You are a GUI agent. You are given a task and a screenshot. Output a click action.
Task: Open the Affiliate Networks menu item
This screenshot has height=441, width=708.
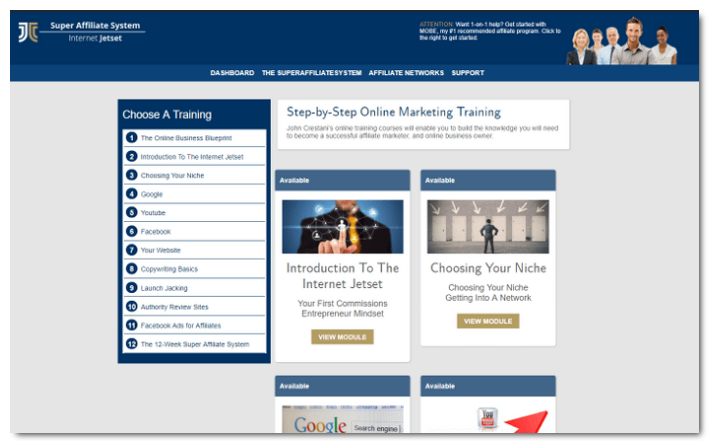tap(406, 73)
